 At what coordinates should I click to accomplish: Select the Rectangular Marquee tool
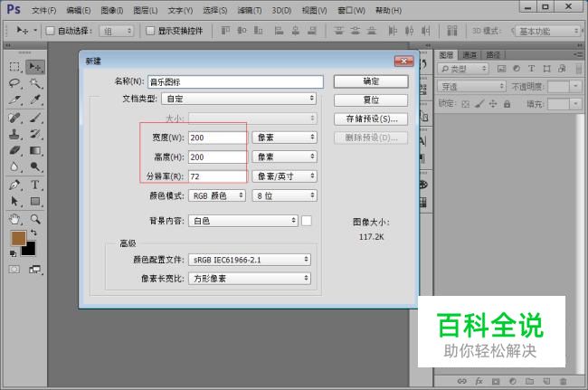pos(14,67)
